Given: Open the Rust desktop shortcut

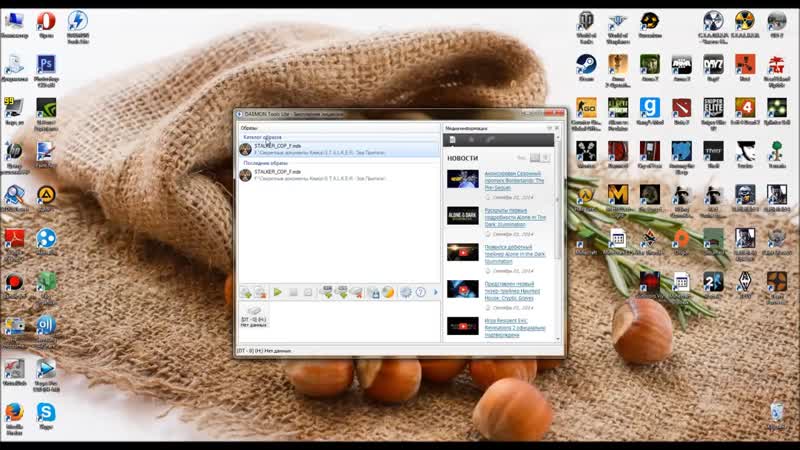Looking at the screenshot, I should pyautogui.click(x=745, y=68).
